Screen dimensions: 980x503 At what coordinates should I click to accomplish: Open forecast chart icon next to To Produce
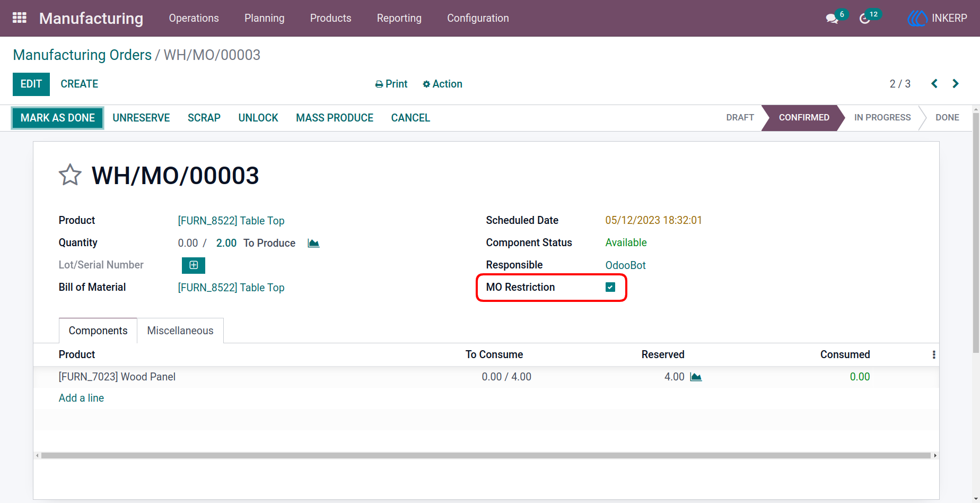pos(313,243)
